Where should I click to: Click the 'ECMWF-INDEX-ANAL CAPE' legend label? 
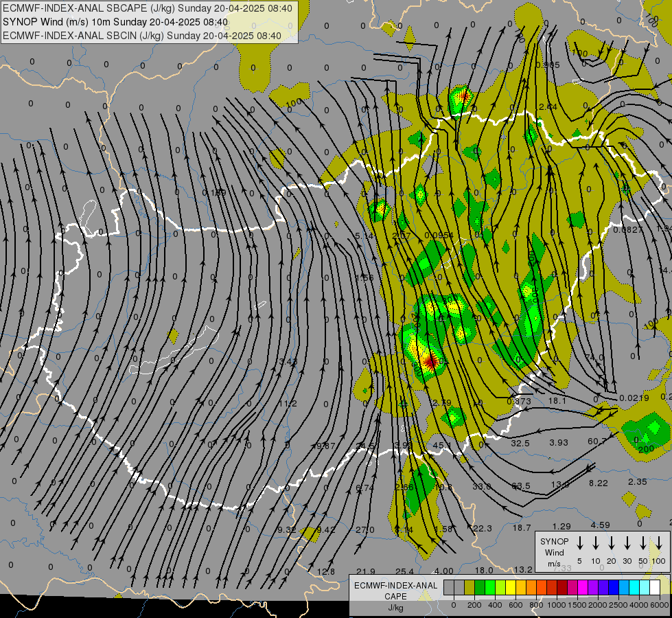[x=395, y=591]
